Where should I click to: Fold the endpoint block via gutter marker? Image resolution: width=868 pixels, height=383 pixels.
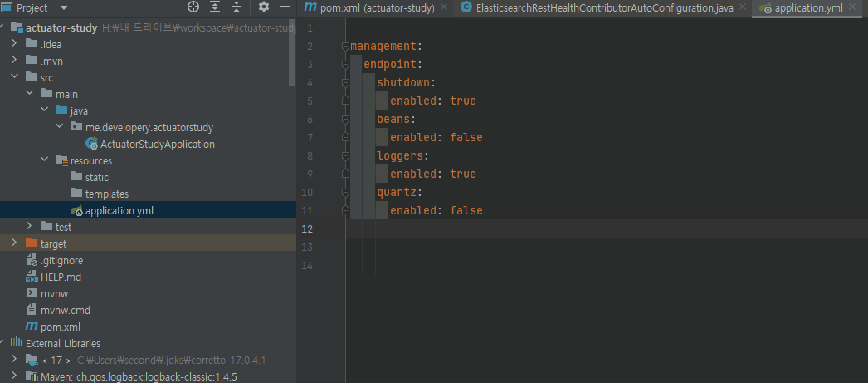click(345, 64)
